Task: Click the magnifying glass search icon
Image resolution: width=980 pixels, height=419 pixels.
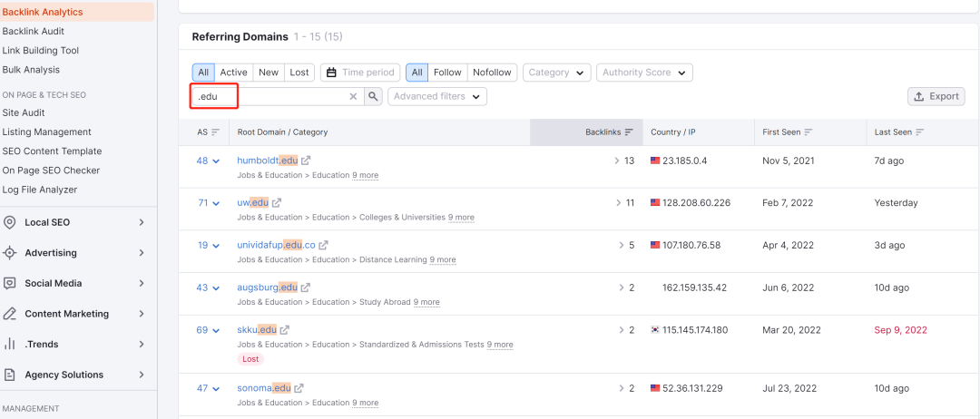Action: pos(373,96)
